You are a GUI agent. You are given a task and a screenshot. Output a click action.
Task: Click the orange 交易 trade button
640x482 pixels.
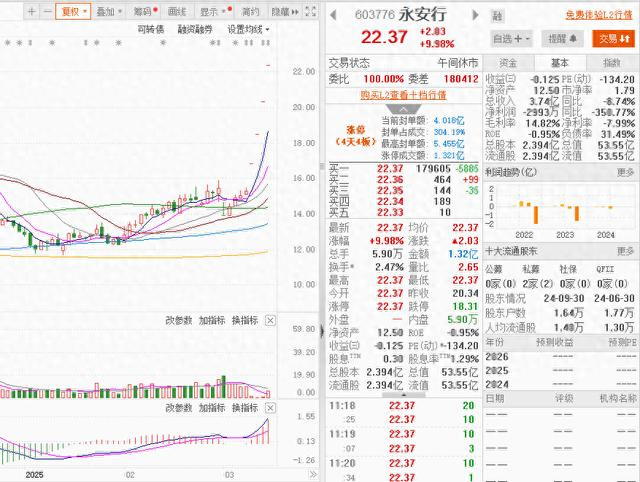click(x=613, y=39)
